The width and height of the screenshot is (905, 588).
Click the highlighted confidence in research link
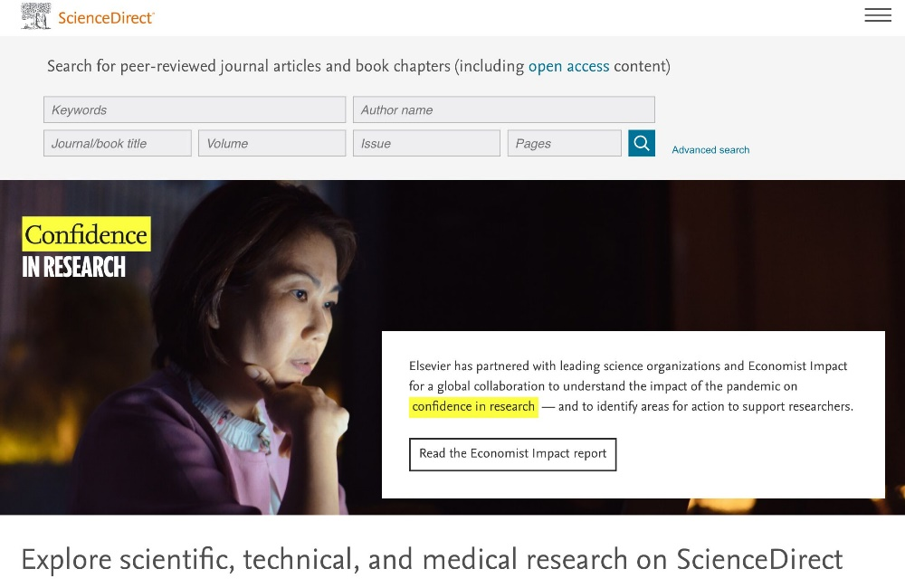point(473,407)
